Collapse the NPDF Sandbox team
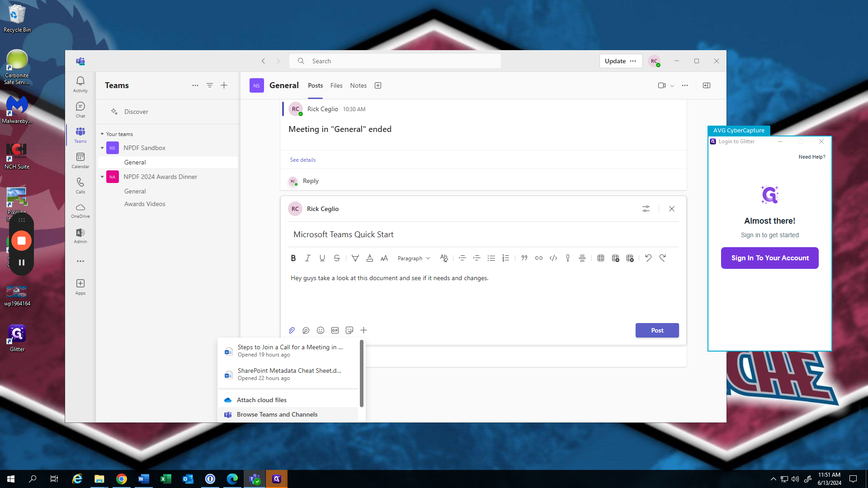This screenshot has height=488, width=868. coord(102,148)
